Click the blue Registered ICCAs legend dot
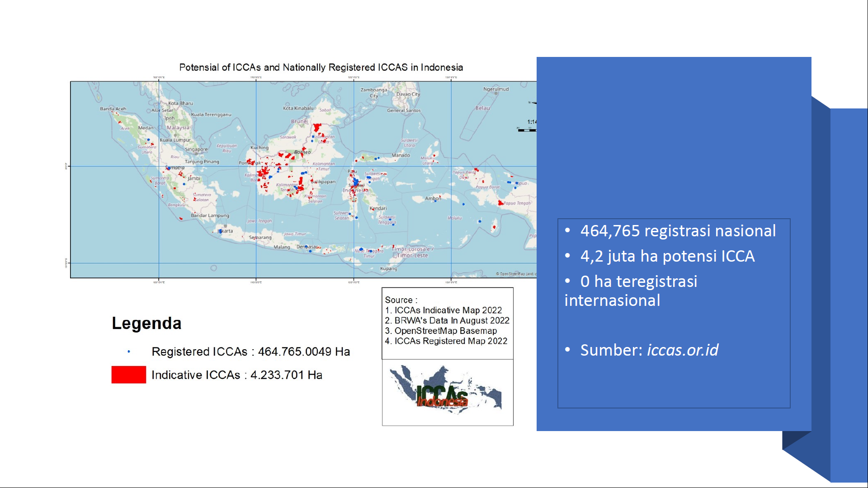The height and width of the screenshot is (488, 868). coord(129,351)
